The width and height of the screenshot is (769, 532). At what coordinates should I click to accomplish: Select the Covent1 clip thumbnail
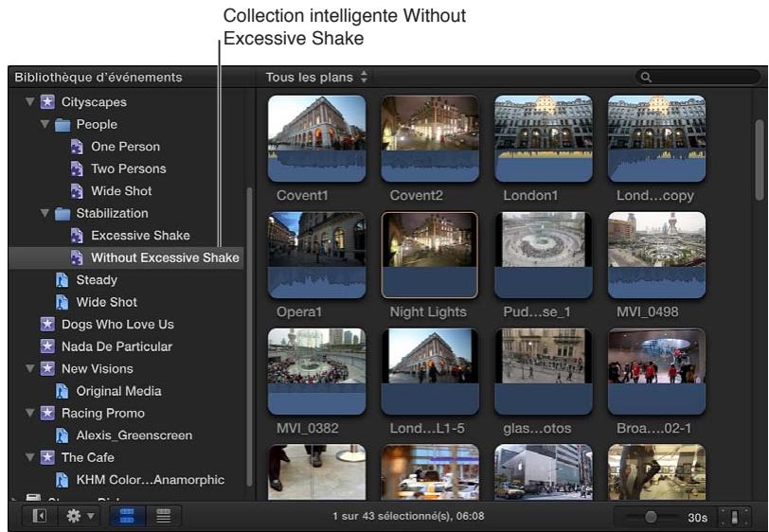coord(317,138)
